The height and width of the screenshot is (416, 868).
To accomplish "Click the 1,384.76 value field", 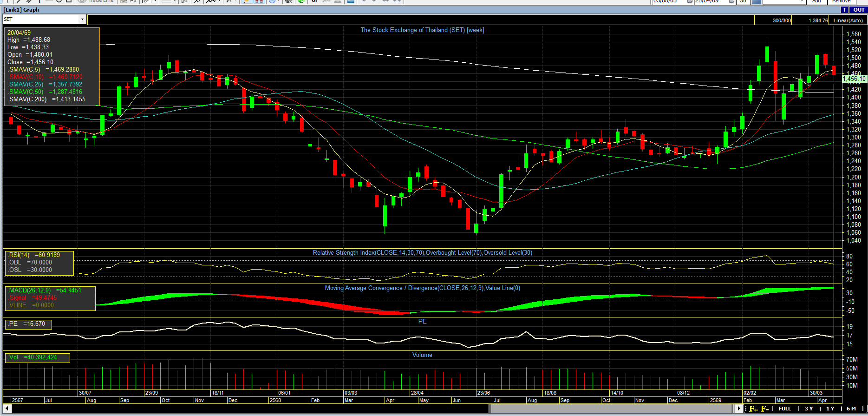I will point(811,20).
